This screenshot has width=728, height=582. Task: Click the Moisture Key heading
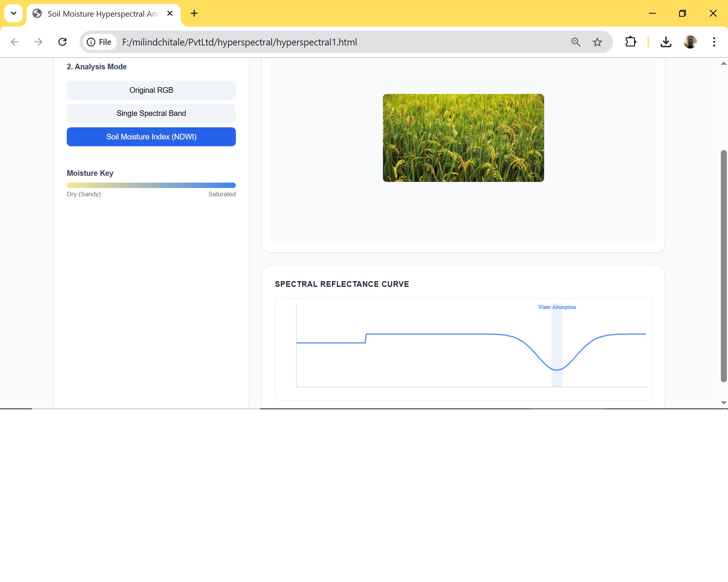point(90,173)
